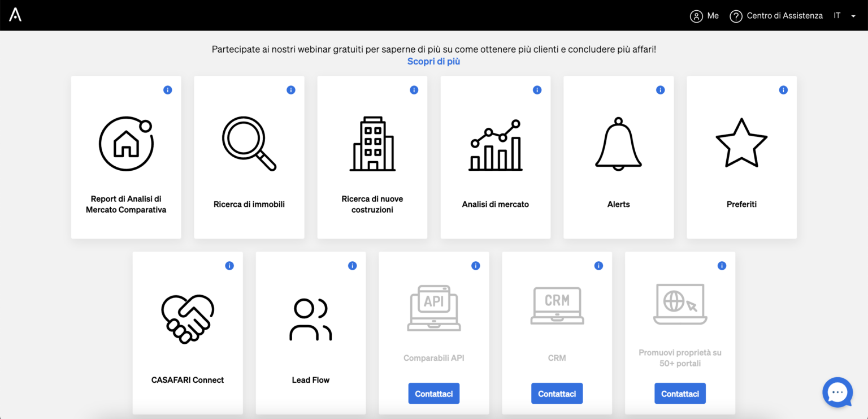The width and height of the screenshot is (868, 419).
Task: Click the Comparabili API label
Action: point(434,358)
